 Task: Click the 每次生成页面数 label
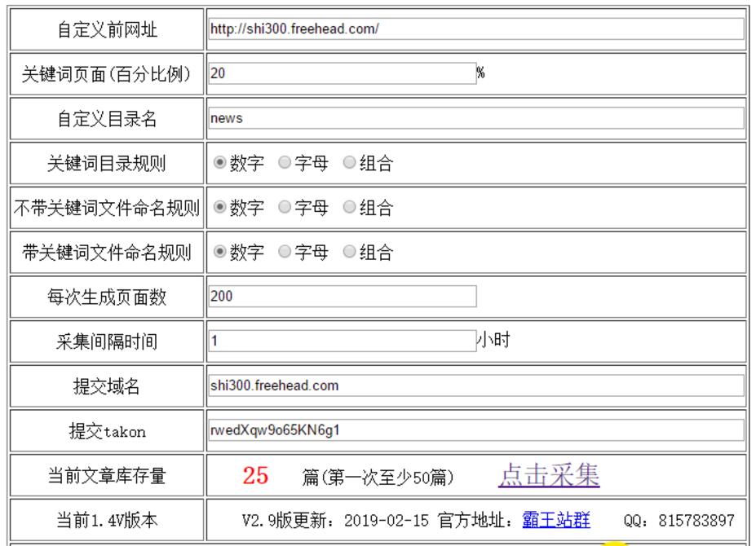pos(107,297)
